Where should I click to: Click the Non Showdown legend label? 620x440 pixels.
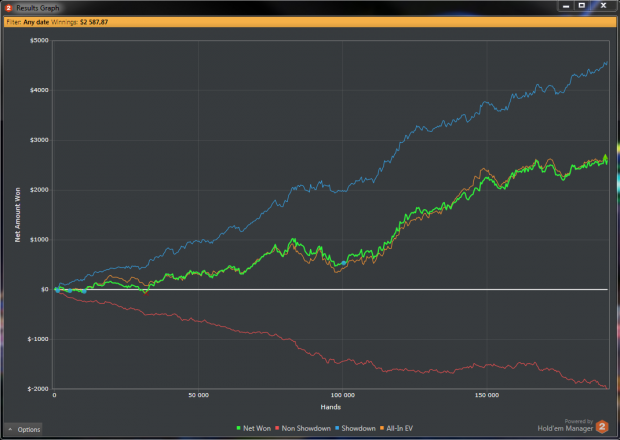306,428
